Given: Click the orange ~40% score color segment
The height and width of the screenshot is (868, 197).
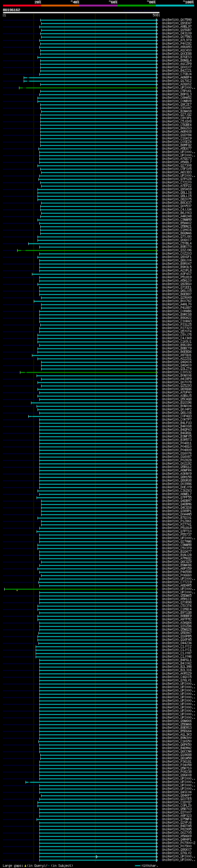Looking at the screenshot, I should (x=60, y=6).
